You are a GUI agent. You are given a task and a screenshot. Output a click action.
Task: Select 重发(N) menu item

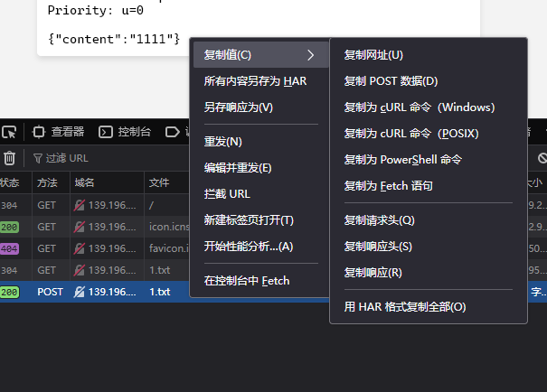click(x=261, y=142)
